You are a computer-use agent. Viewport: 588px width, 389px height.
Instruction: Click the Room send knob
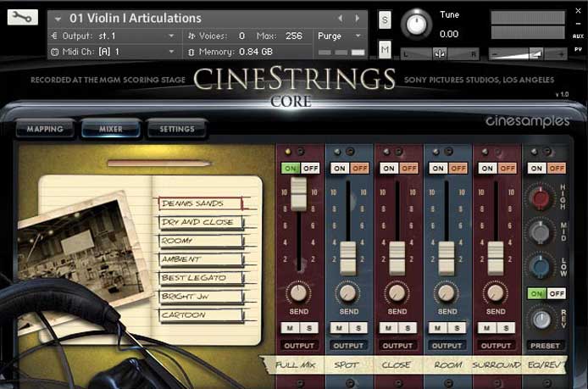coord(447,292)
